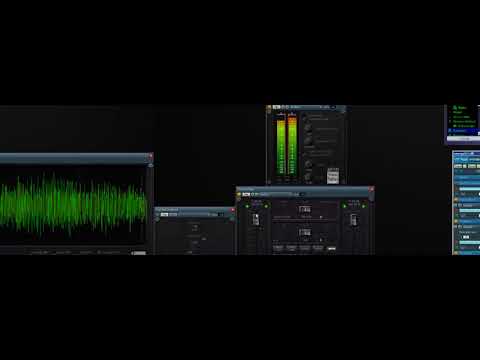The image size is (480, 360).
Task: Click the first green arrow above the right fader
Action: (x=345, y=206)
